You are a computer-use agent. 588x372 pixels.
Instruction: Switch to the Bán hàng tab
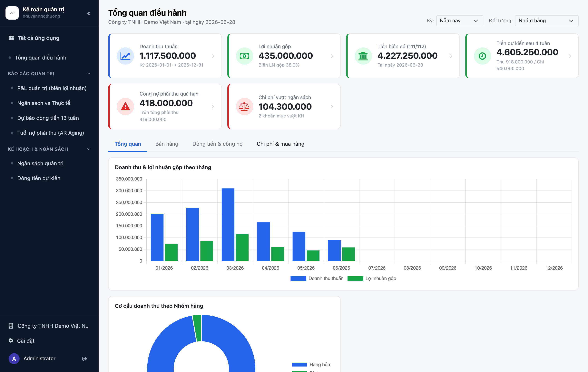pos(167,144)
